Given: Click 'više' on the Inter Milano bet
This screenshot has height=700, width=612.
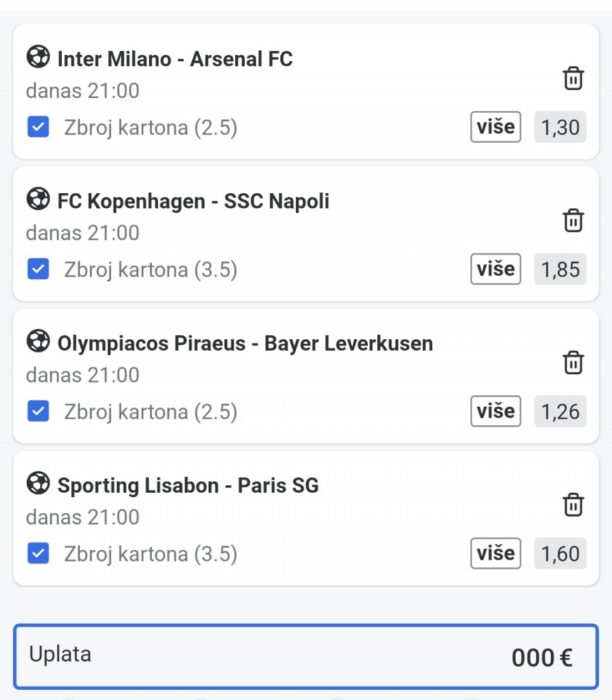Looking at the screenshot, I should (495, 127).
